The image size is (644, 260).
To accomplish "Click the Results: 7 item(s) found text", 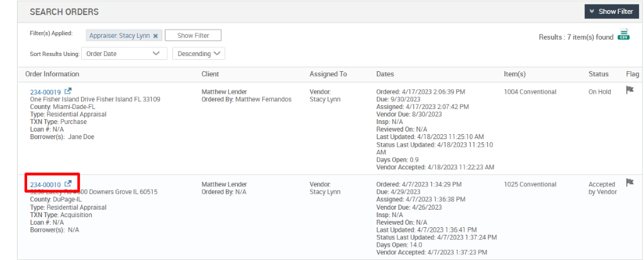I will 576,37.
